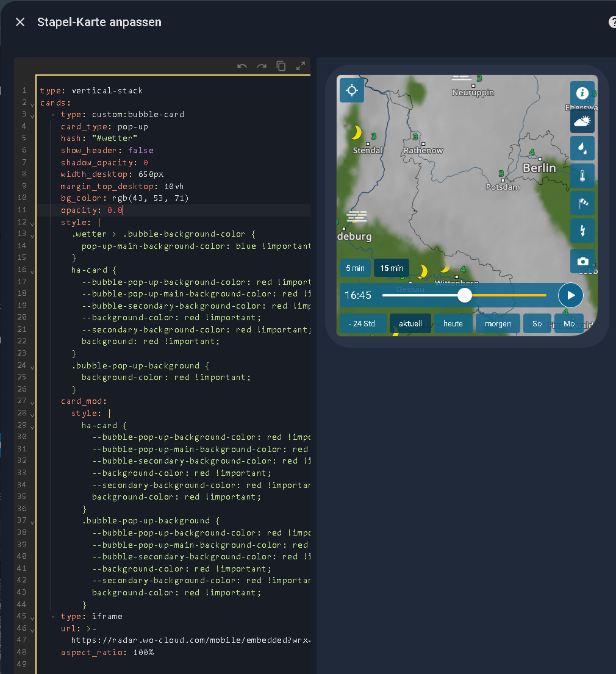This screenshot has width=616, height=674.
Task: Switch to the heute time tab
Action: point(453,324)
